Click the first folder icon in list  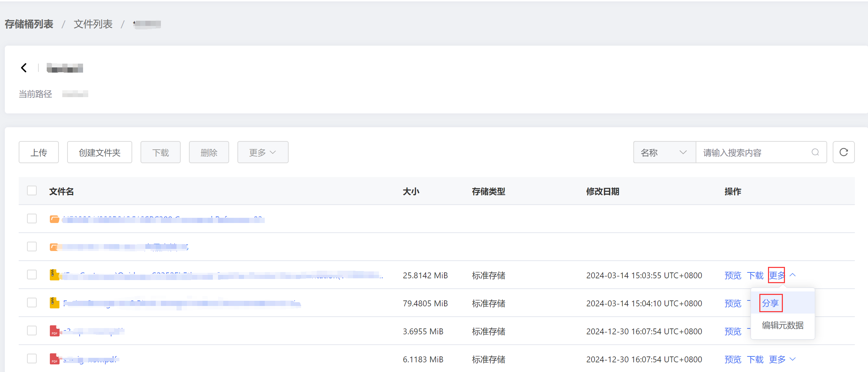tap(54, 219)
